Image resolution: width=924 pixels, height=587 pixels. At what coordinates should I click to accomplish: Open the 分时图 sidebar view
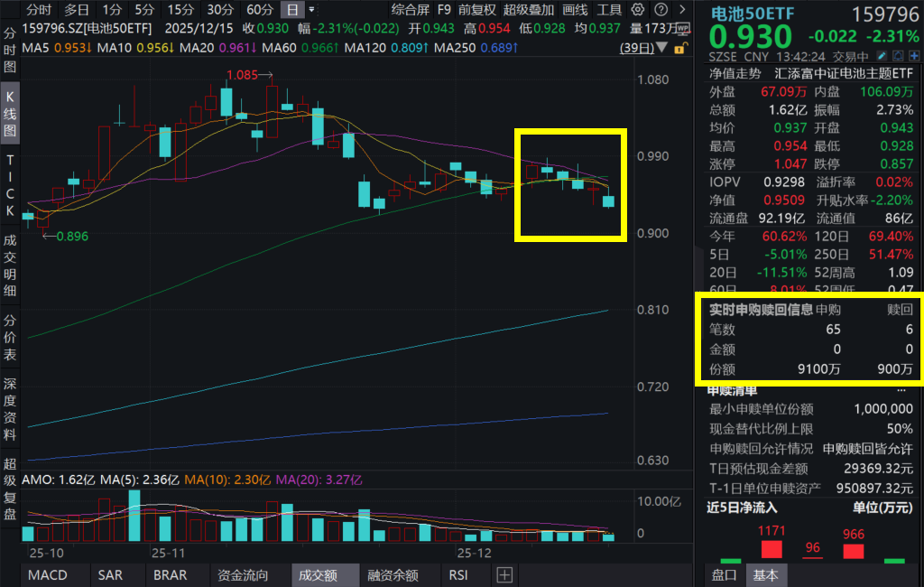click(11, 50)
